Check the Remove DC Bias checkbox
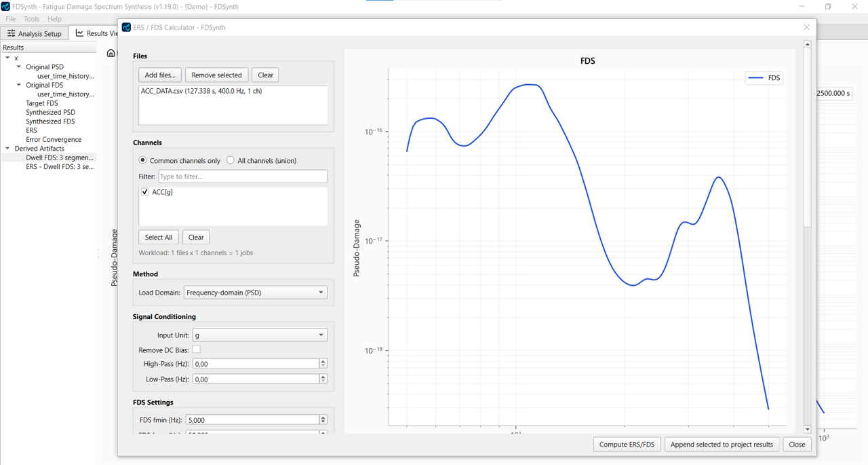The width and height of the screenshot is (868, 465). 197,350
